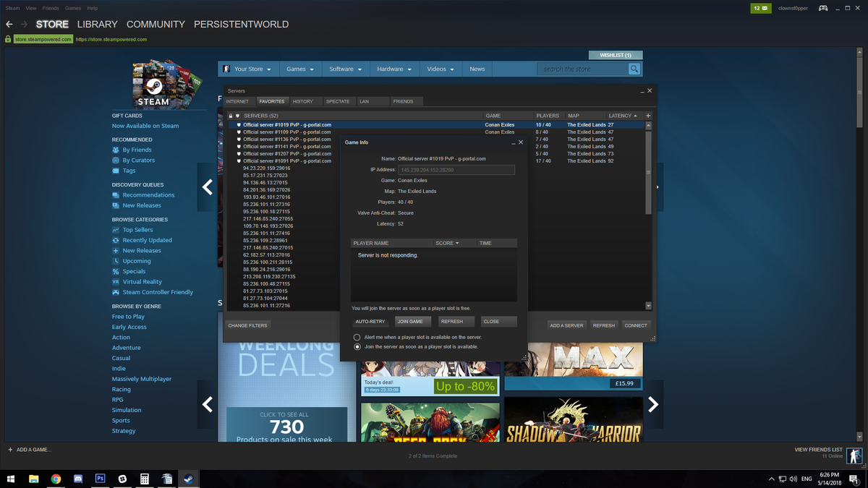Image resolution: width=868 pixels, height=488 pixels.
Task: Open the green notifications inbox badge
Action: pyautogui.click(x=760, y=8)
